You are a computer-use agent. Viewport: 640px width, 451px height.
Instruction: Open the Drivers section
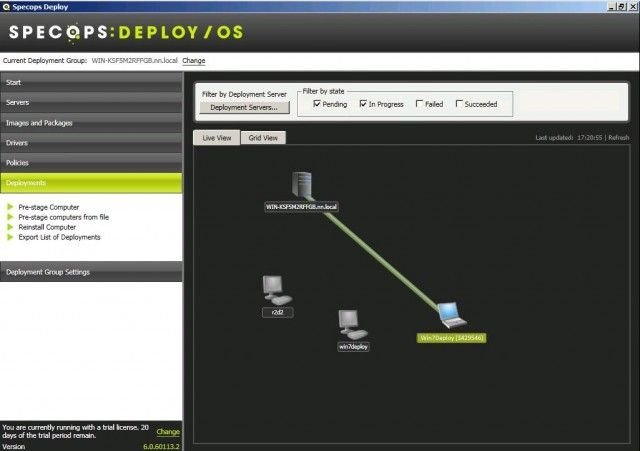[x=91, y=143]
